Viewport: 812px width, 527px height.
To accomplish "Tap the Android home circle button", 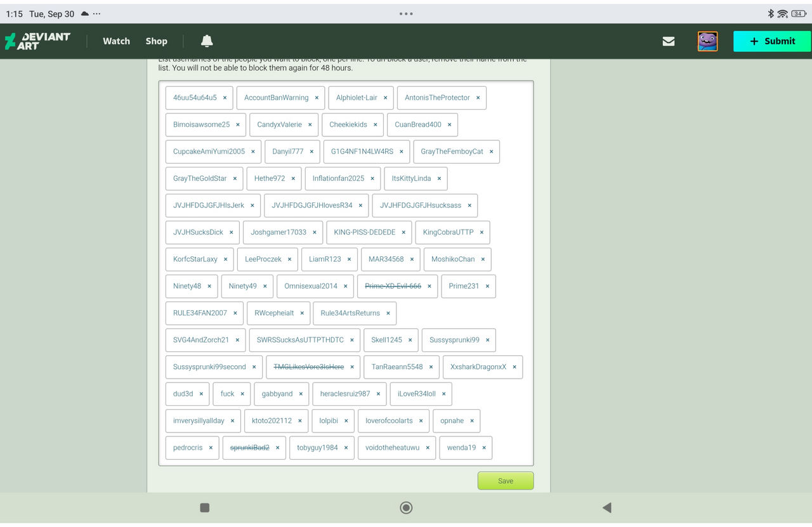I will click(x=406, y=507).
